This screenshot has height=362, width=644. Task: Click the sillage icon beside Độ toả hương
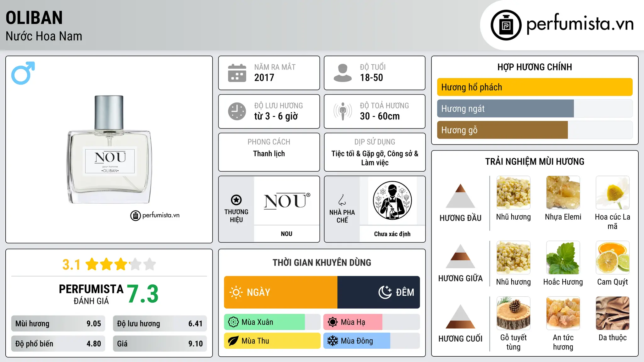pos(343,111)
